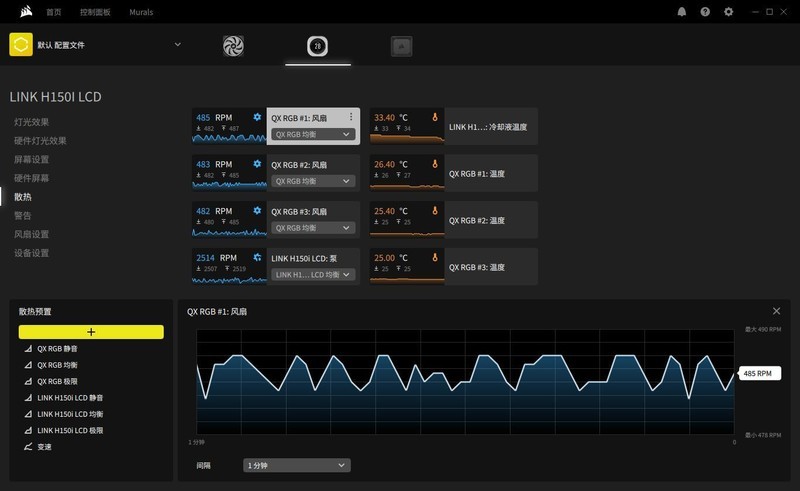This screenshot has height=491, width=800.
Task: Click the coolant temperature thermometer icon
Action: pyautogui.click(x=435, y=117)
